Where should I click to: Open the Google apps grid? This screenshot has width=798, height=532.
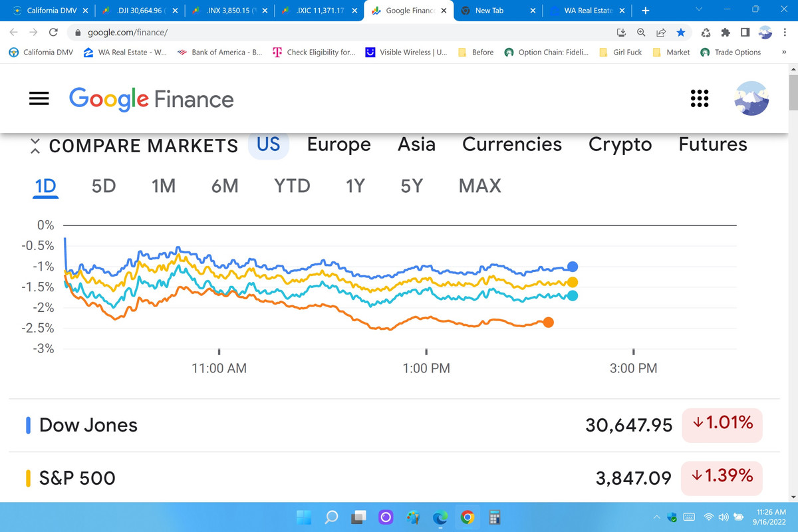click(700, 98)
